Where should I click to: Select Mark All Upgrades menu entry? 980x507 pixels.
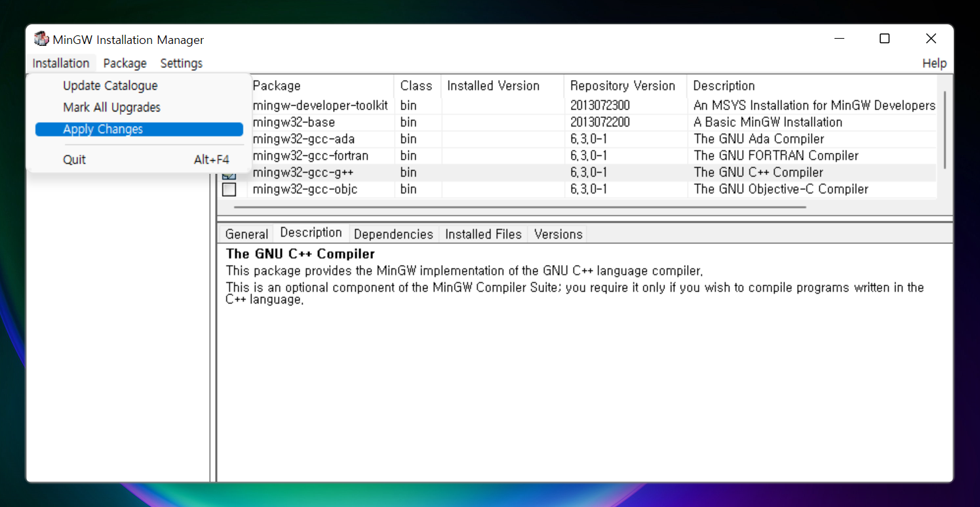[x=139, y=108]
